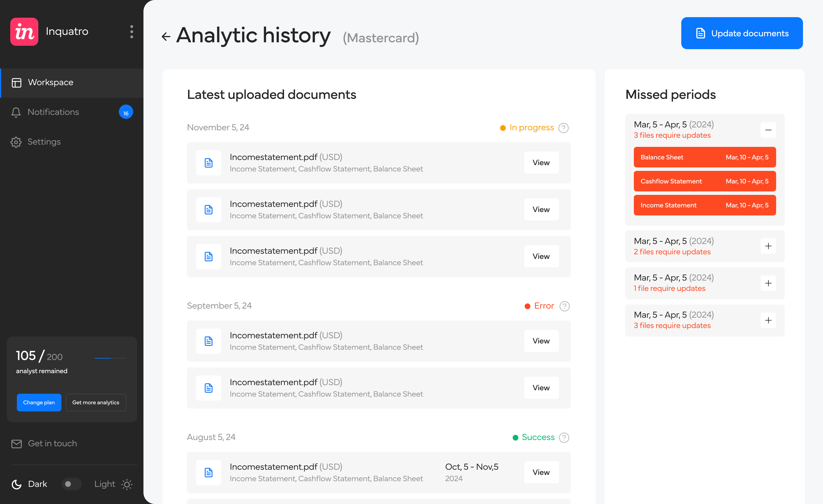This screenshot has width=823, height=504.
Task: Click the second November 5 document file icon
Action: 209,210
